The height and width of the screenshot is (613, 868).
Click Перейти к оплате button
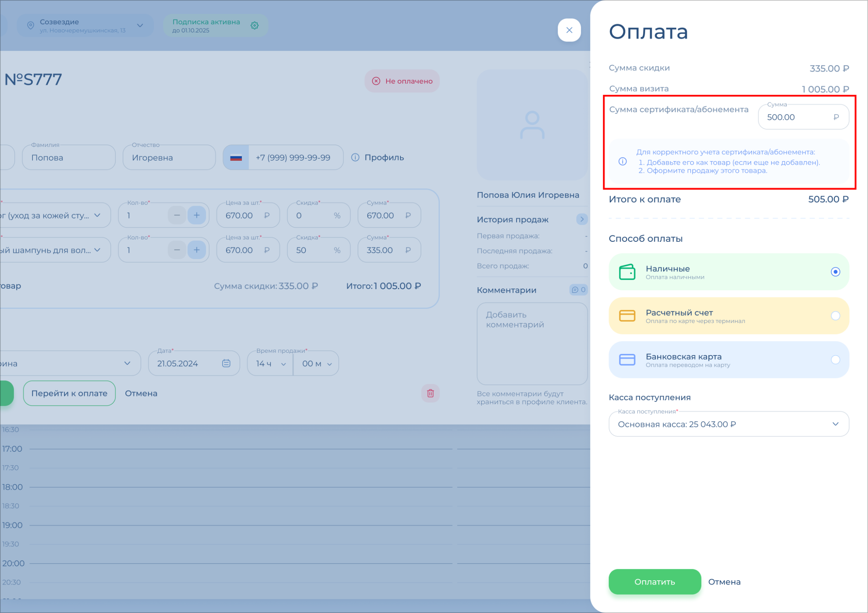click(69, 393)
